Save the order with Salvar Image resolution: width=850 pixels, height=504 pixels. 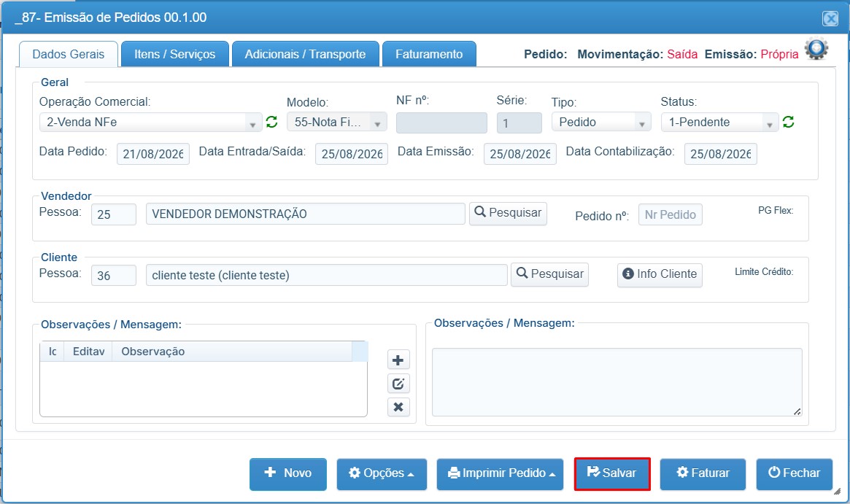[x=612, y=473]
